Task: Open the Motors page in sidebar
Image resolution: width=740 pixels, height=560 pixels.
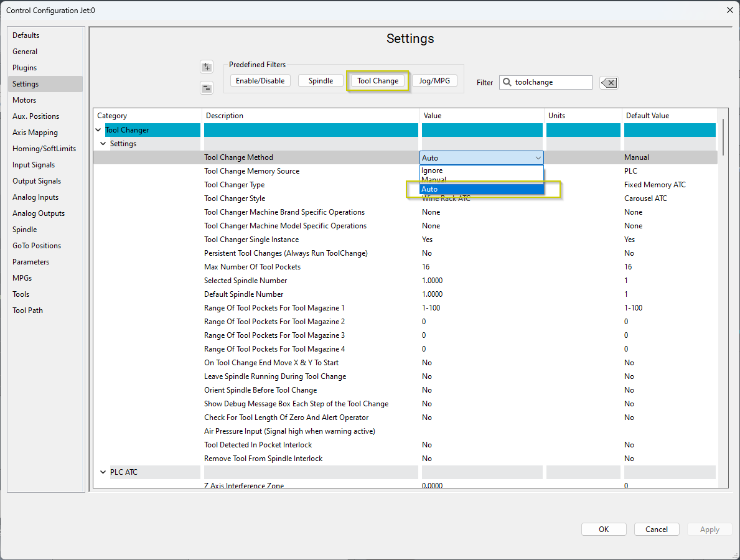Action: point(24,100)
